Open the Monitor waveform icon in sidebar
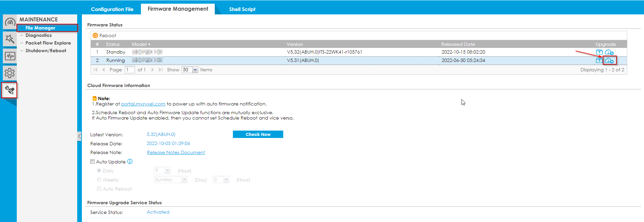The height and width of the screenshot is (222, 644). tap(10, 56)
